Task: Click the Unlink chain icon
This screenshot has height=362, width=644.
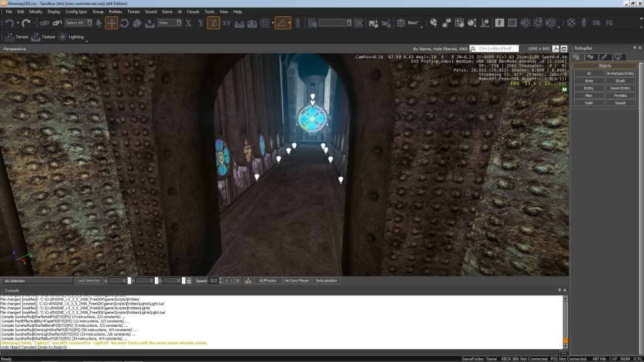Action: pos(57,23)
